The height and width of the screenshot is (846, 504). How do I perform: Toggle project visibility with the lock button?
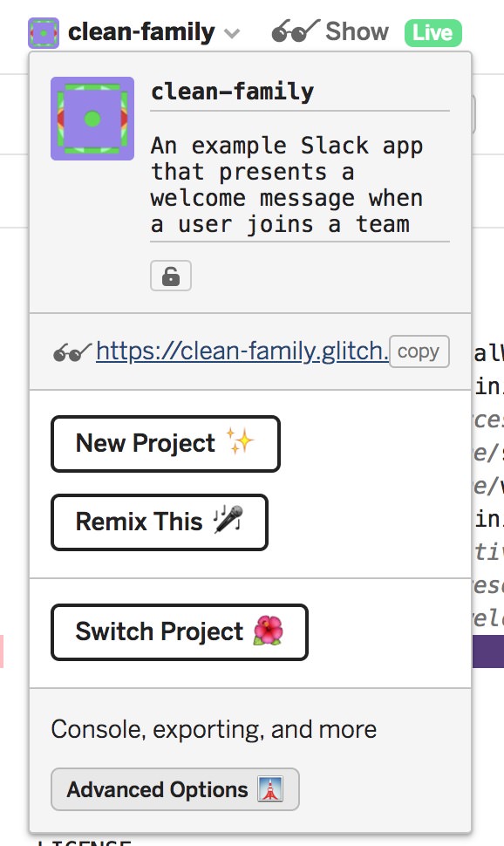coord(171,276)
